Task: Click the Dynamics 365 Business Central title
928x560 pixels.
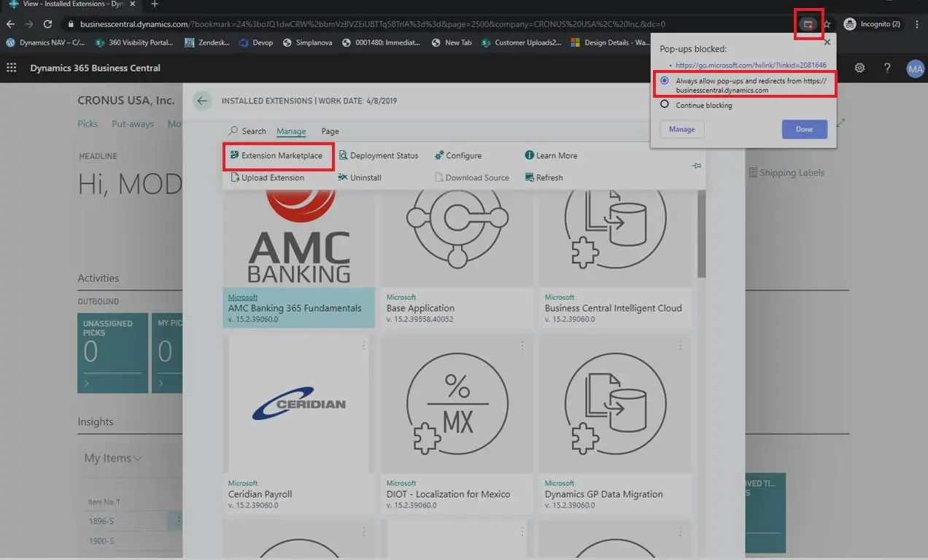Action: pos(95,68)
